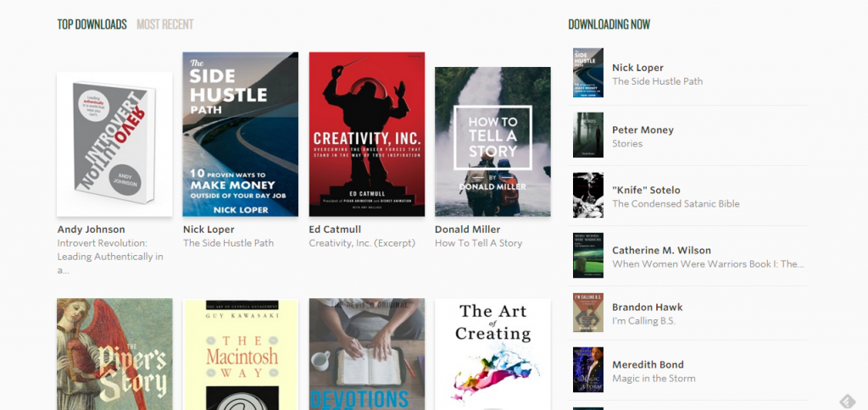Click The Side Hustle Path in Downloading Now list
868x410 pixels.
click(658, 81)
